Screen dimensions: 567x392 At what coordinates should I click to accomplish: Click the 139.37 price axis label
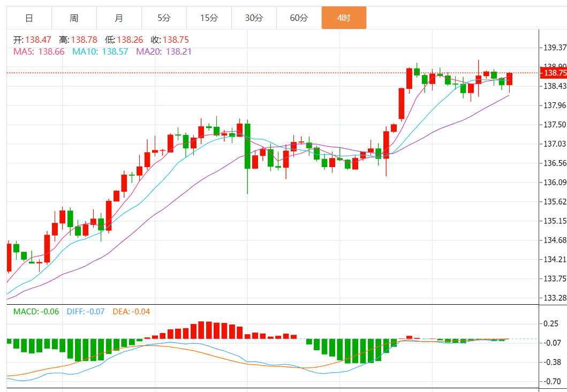click(x=555, y=48)
